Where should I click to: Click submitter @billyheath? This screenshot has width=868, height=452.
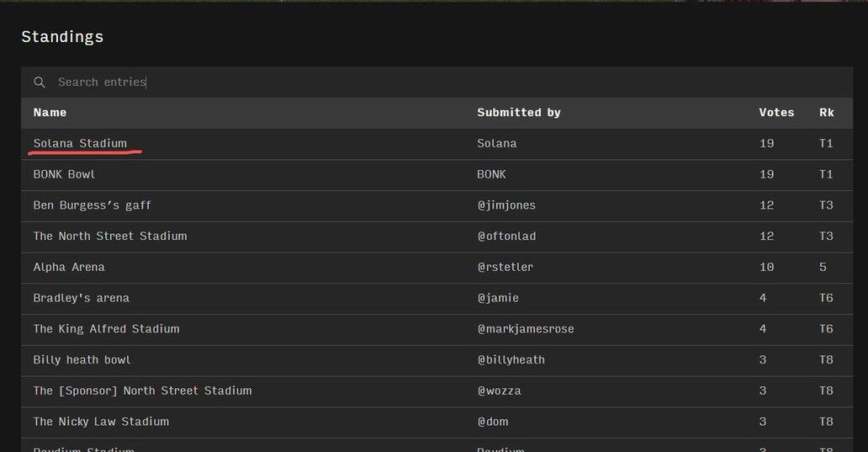point(511,360)
